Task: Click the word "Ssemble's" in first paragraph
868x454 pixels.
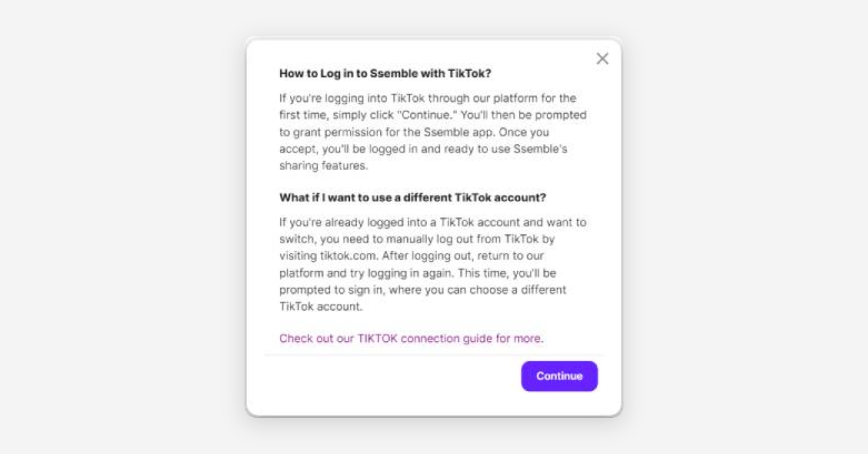Action: point(540,149)
